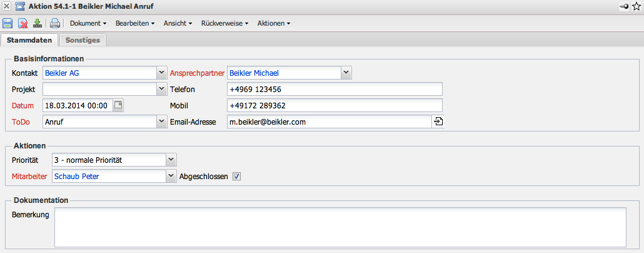
Task: Expand the Kontakt dropdown showing Beikler AG
Action: click(161, 73)
